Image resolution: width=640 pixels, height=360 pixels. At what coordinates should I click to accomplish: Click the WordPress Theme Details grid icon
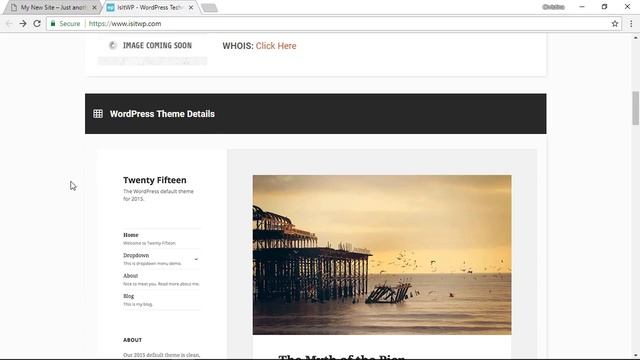tap(98, 113)
